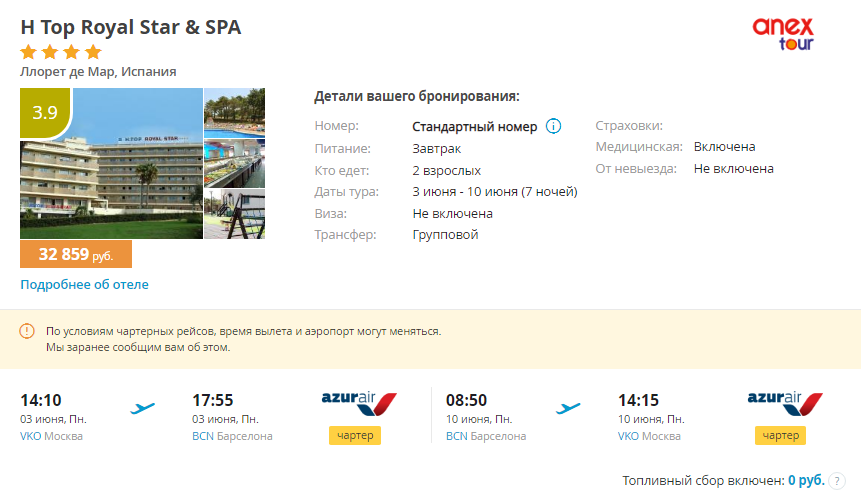
Task: Click the hotel star rating
Action: (x=61, y=52)
